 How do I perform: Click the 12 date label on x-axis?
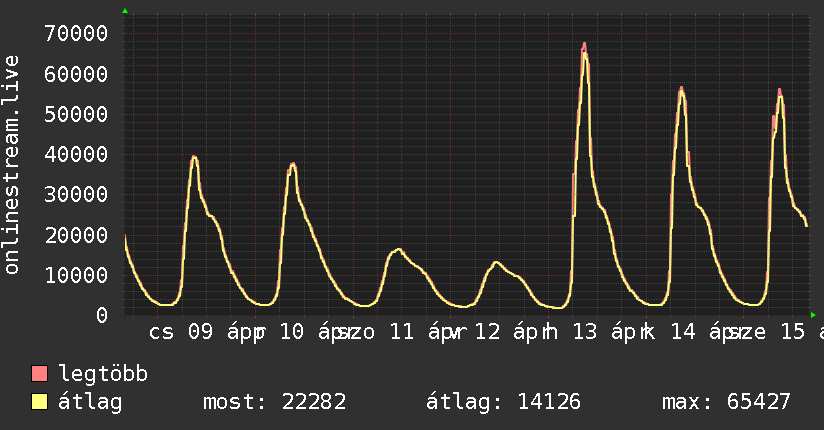[487, 332]
